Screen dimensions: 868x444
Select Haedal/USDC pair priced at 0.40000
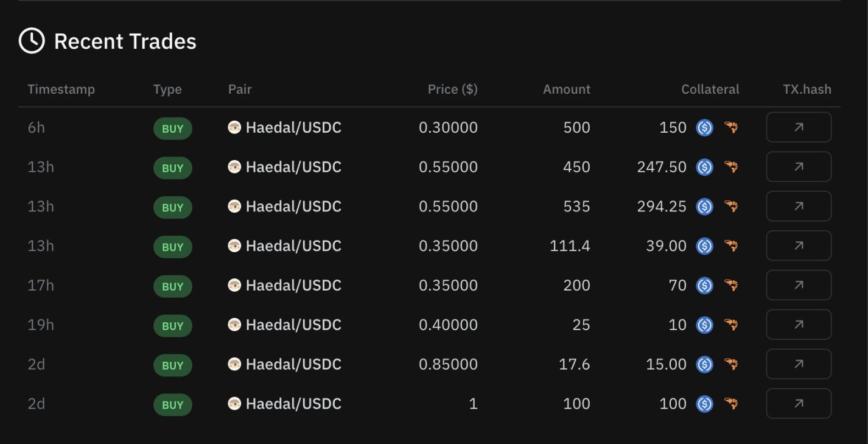293,325
